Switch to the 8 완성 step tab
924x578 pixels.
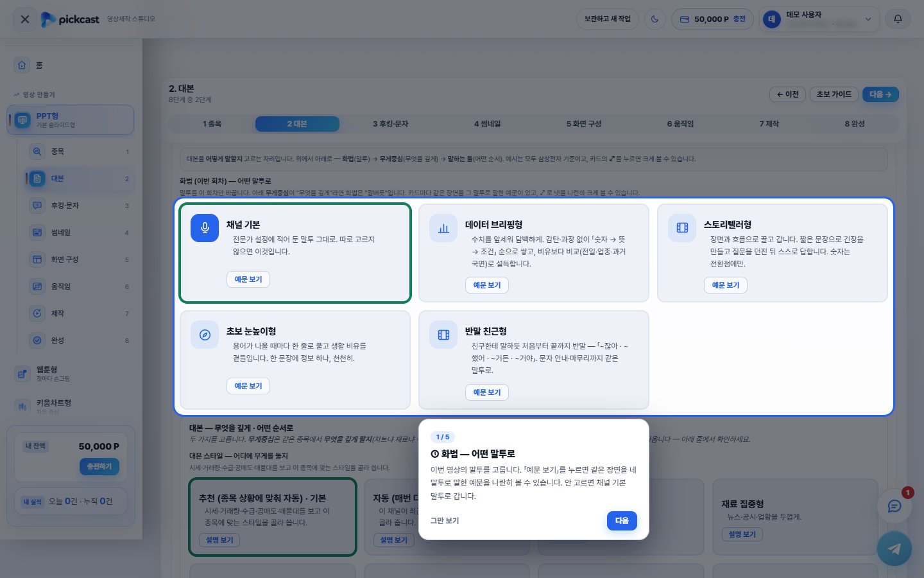855,124
